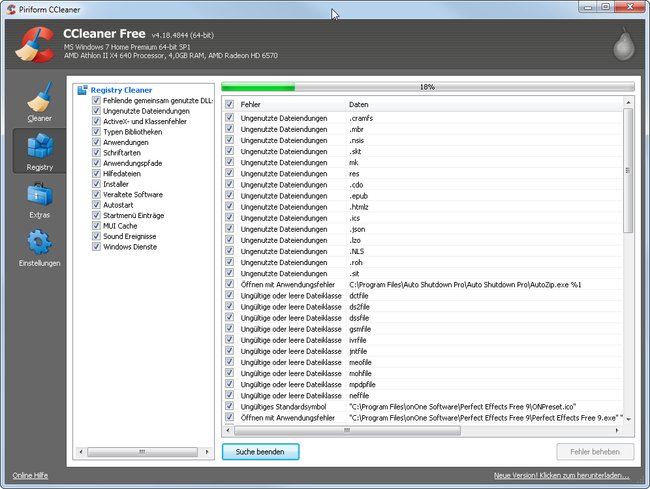Select the row with ds2file
This screenshot has height=489, width=650.
(423, 307)
